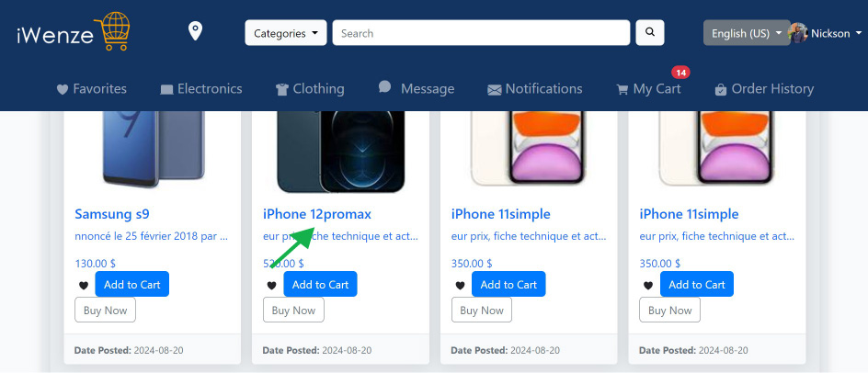Go to the Electronics category
The image size is (868, 373).
click(x=201, y=88)
